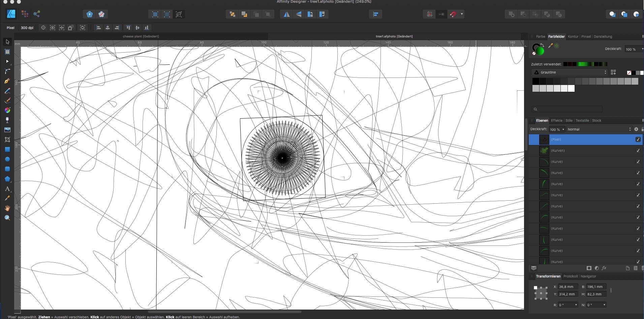Click the X position field
The width and height of the screenshot is (644, 319).
tap(568, 287)
